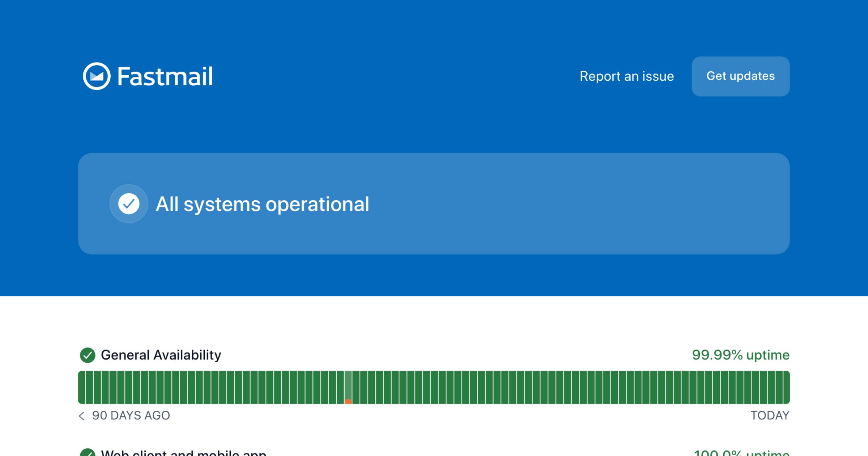Click the 99.99% uptime link
Screen dimensions: 868x456
click(x=741, y=355)
